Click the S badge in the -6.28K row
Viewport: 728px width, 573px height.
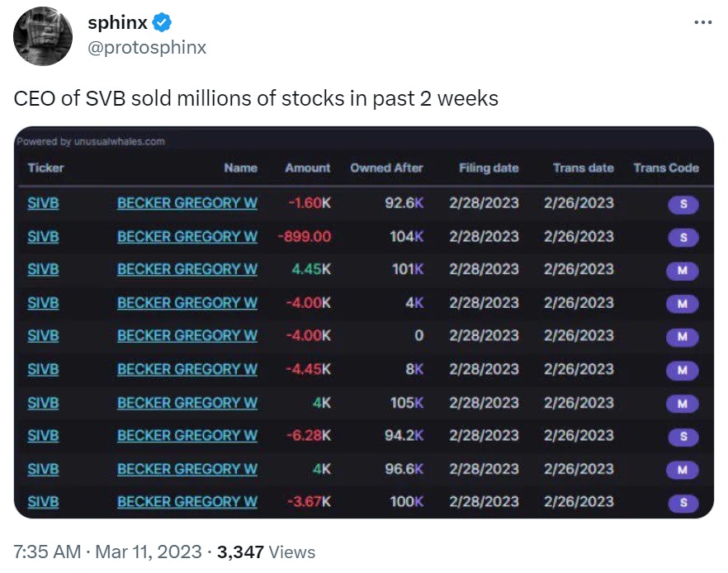pyautogui.click(x=683, y=437)
